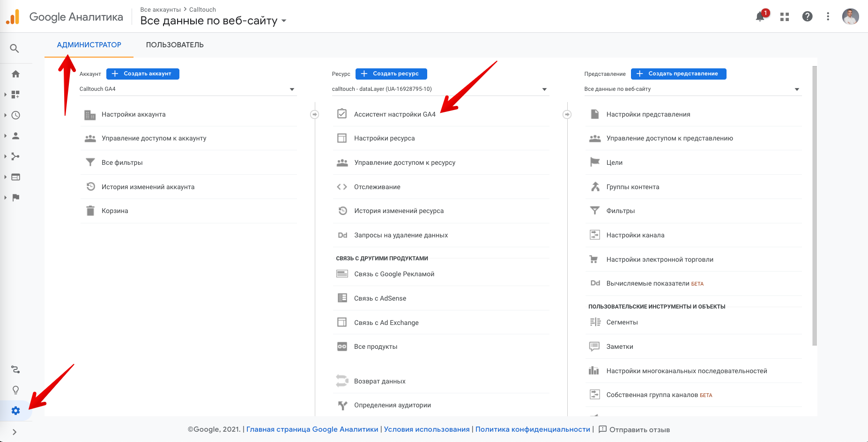Switch to the ПОЛЬЗОВАТЕЛЬ tab
This screenshot has width=868, height=442.
pos(175,44)
